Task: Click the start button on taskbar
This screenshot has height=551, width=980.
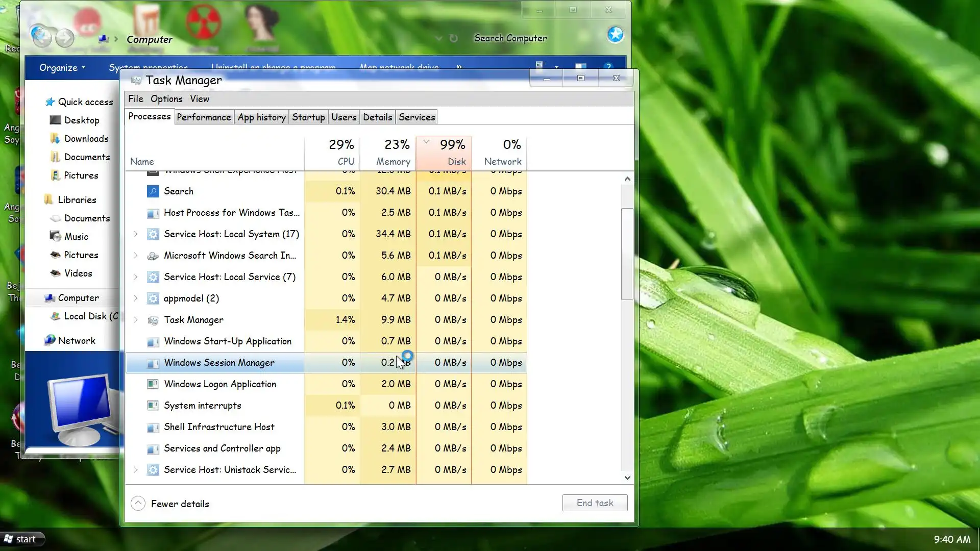Action: 21,539
